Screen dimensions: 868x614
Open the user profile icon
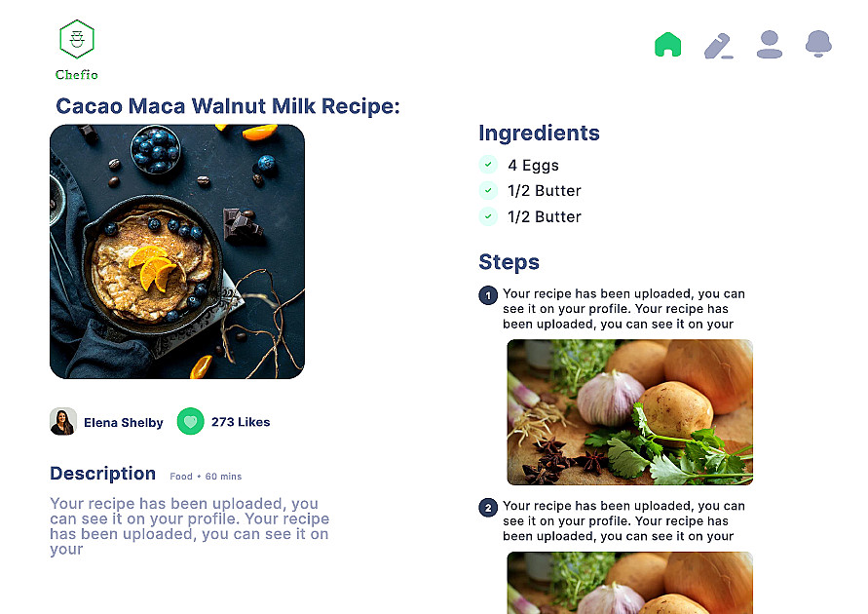[770, 44]
